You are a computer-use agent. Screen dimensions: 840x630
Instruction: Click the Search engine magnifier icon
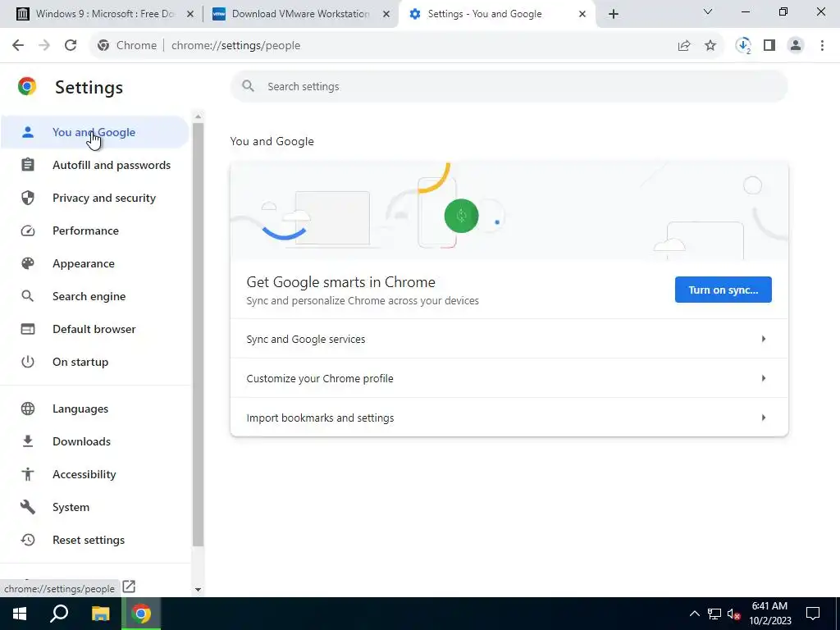(28, 296)
